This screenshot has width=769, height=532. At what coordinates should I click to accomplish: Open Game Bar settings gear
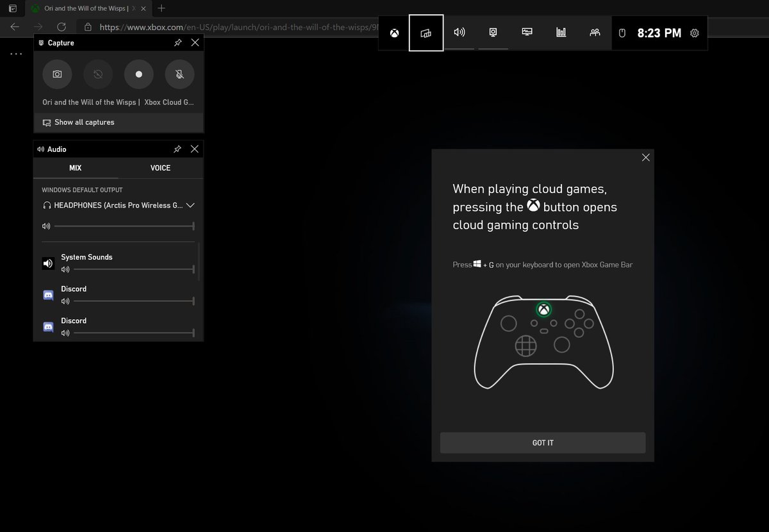pos(695,33)
